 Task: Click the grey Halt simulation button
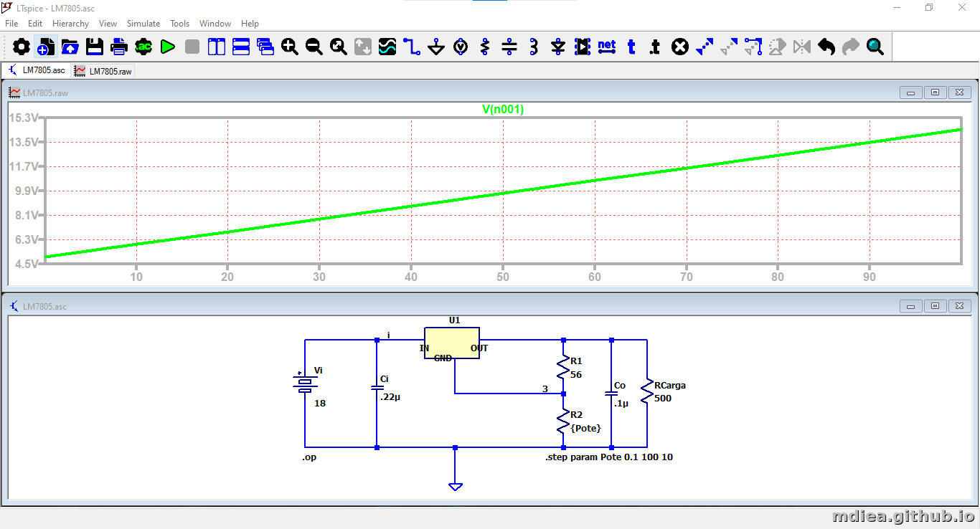[x=192, y=47]
